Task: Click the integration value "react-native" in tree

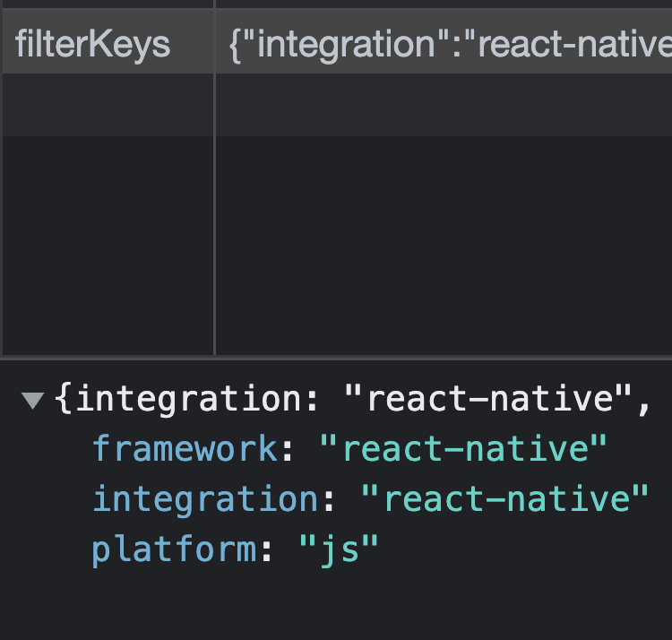Action: [x=504, y=499]
